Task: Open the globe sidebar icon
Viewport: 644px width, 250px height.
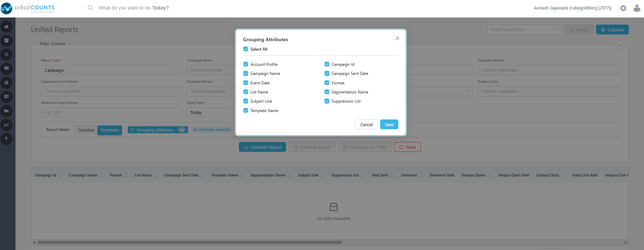Action: click(x=6, y=83)
